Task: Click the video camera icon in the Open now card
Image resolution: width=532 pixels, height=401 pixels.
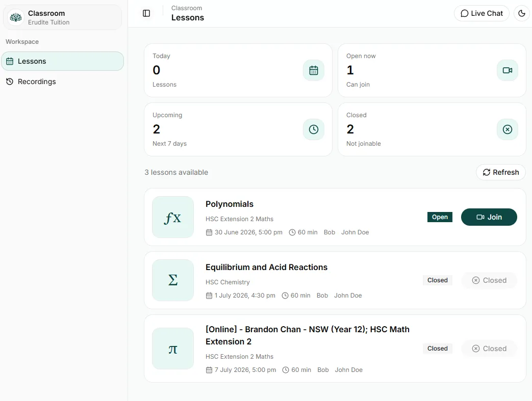Action: pos(507,70)
